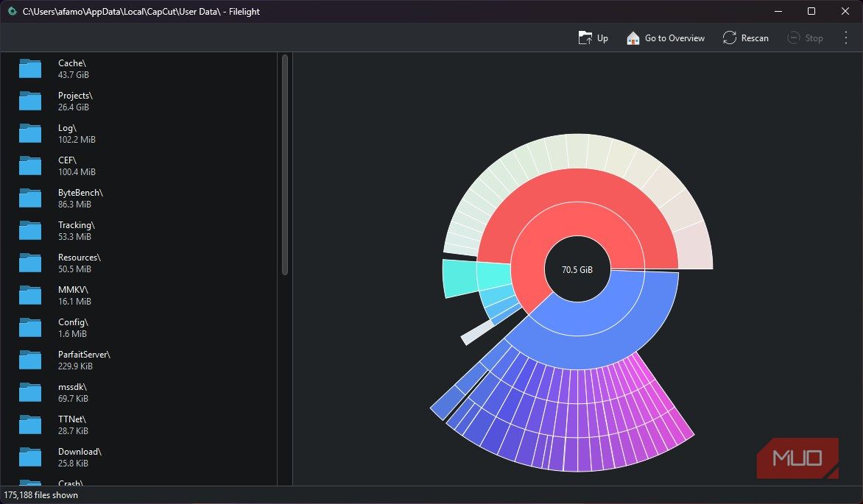Click the Log\ folder name
The height and width of the screenshot is (504, 863).
pyautogui.click(x=67, y=128)
